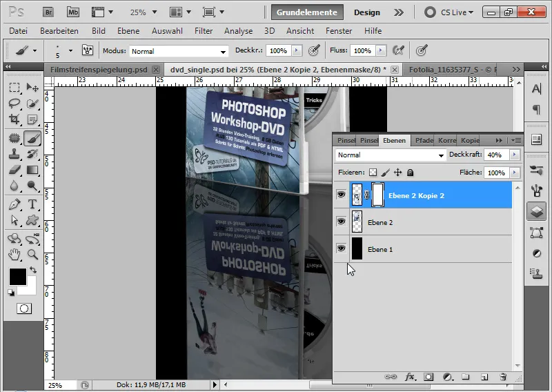The height and width of the screenshot is (392, 552).
Task: Select the Path Selection tool
Action: click(14, 220)
